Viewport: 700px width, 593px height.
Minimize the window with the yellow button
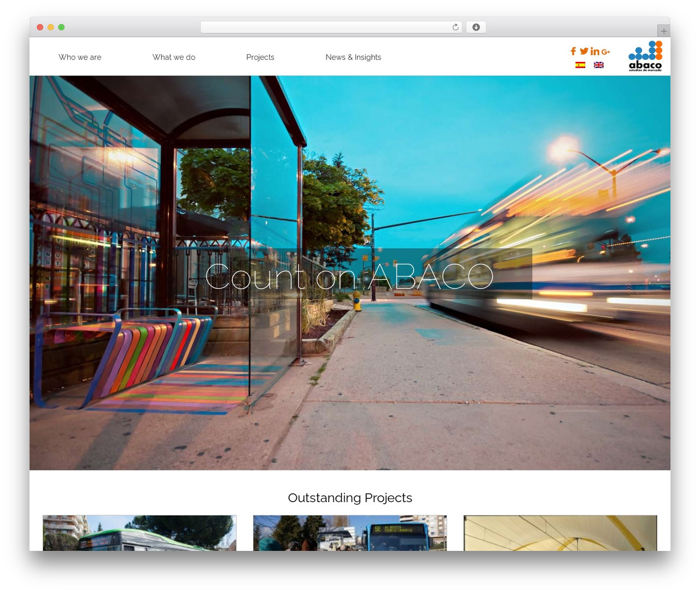click(51, 27)
